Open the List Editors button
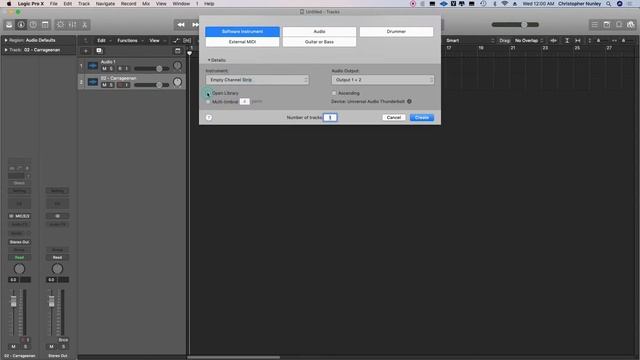 tap(595, 25)
